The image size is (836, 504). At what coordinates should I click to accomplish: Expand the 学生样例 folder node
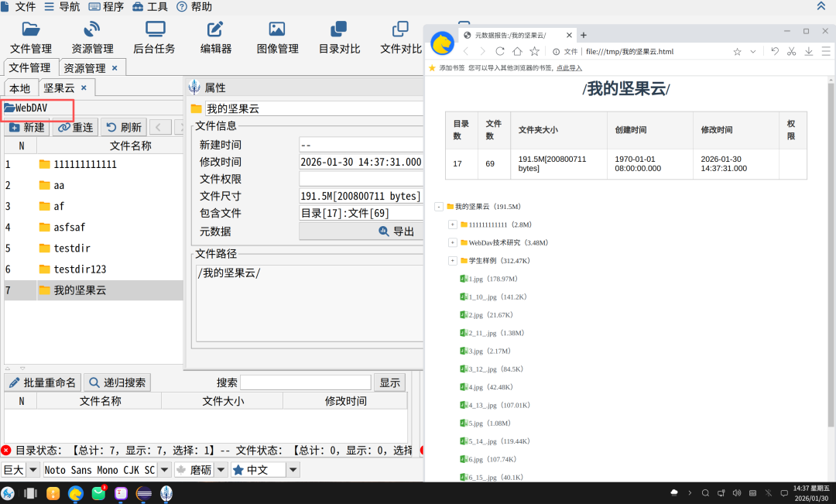coord(453,261)
